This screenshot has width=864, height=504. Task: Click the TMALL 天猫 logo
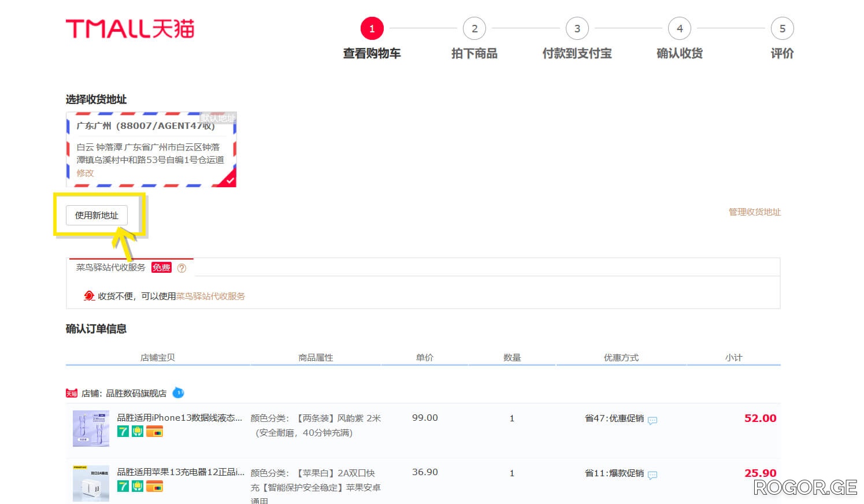pos(130,29)
